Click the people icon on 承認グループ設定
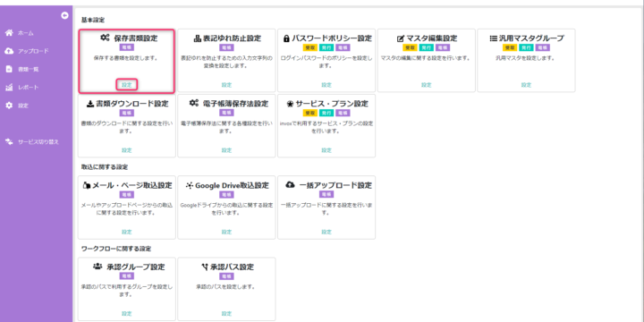Screen dimensions: 644x322 point(97,267)
